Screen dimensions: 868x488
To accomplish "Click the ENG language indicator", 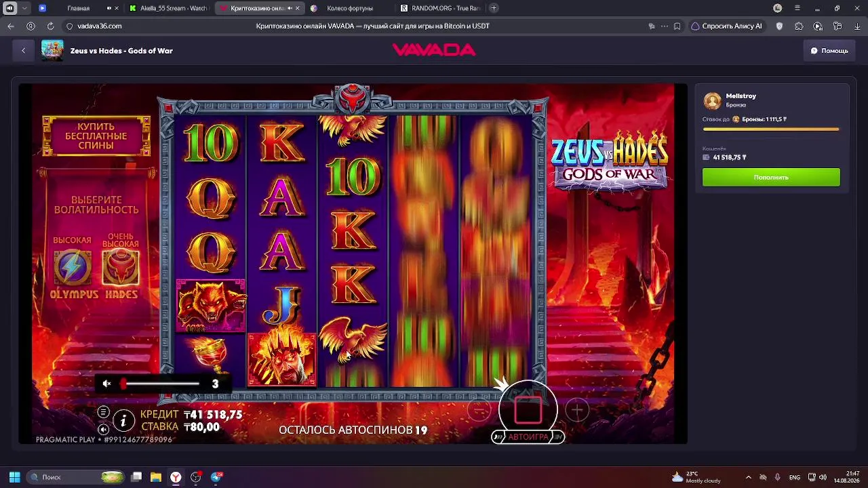I will point(795,477).
